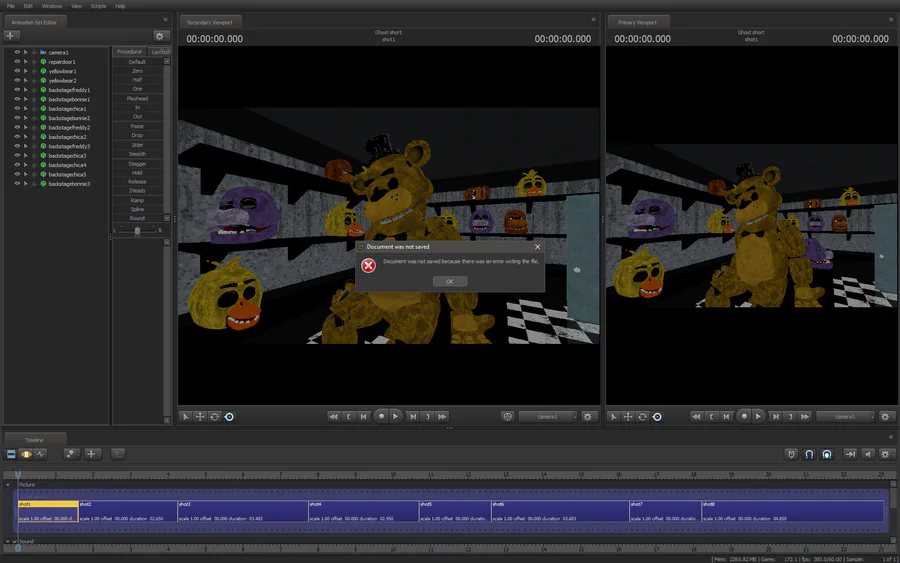Toggle visibility eye for backstagefreddy1

tap(17, 90)
